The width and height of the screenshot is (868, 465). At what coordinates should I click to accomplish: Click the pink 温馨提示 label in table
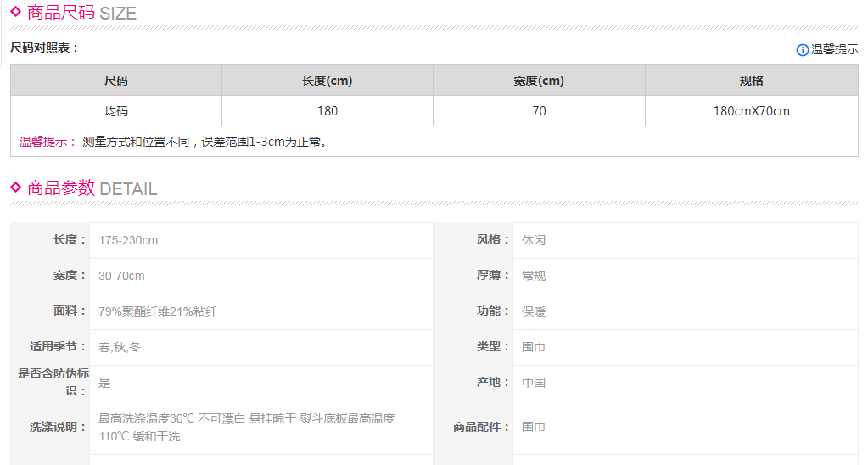48,142
